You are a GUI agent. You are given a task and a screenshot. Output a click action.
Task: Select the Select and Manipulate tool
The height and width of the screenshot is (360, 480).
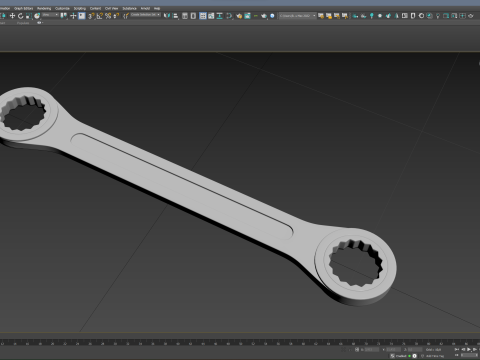73,16
